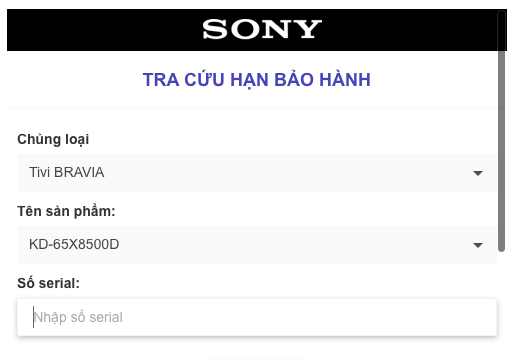Select the Tivi BRAVIA category field
The image size is (519, 362).
257,173
